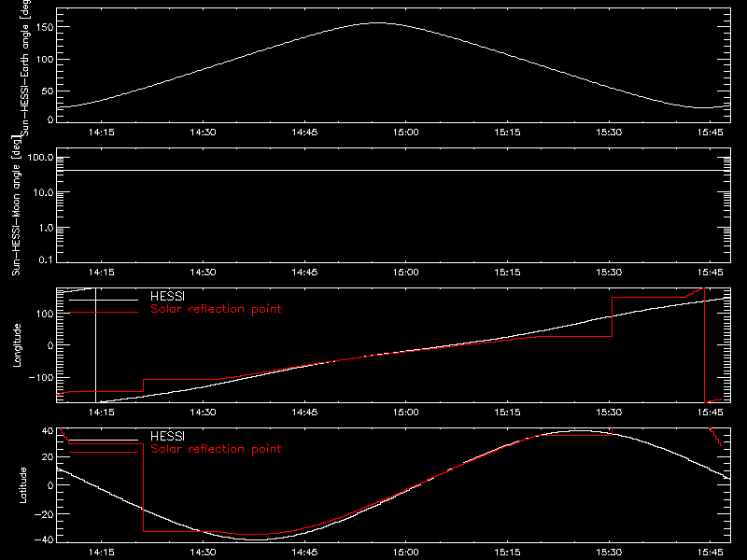Click 15:00 label below Latitude plot
747x560 pixels.
[406, 553]
